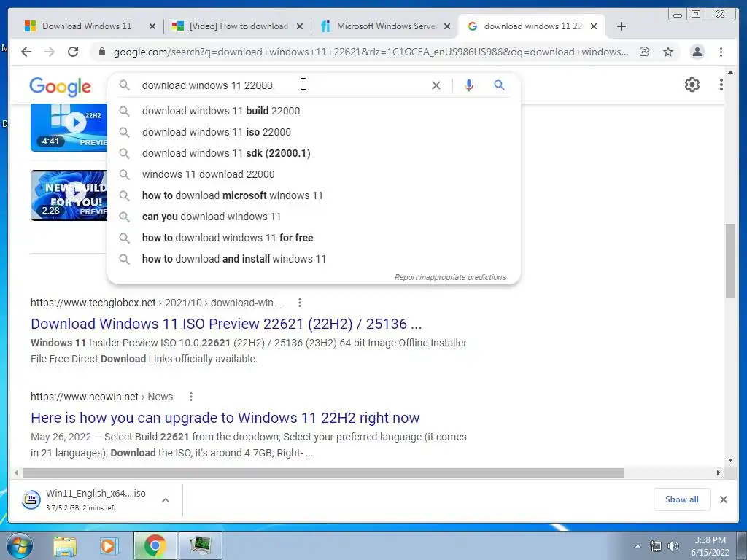Click the browser forward arrow
Screen dimensions: 747x560
point(50,52)
